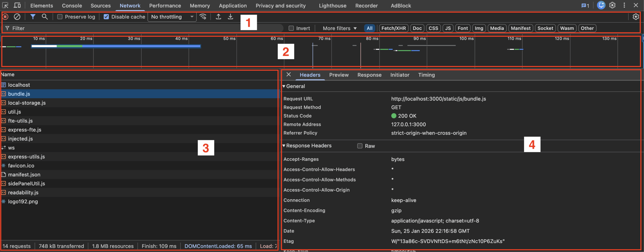Open the Timing tab

click(x=426, y=75)
